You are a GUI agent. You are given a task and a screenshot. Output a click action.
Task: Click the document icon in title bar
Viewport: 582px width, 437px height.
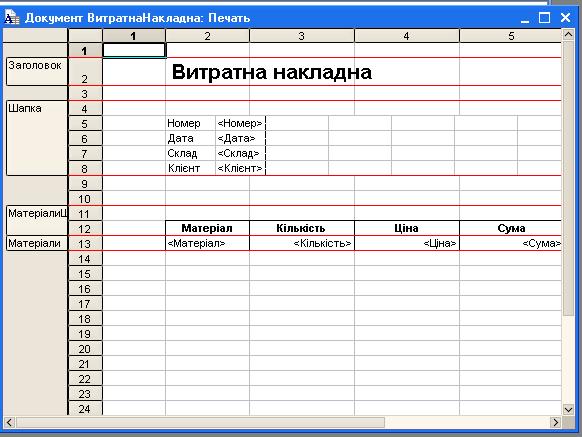(11, 17)
